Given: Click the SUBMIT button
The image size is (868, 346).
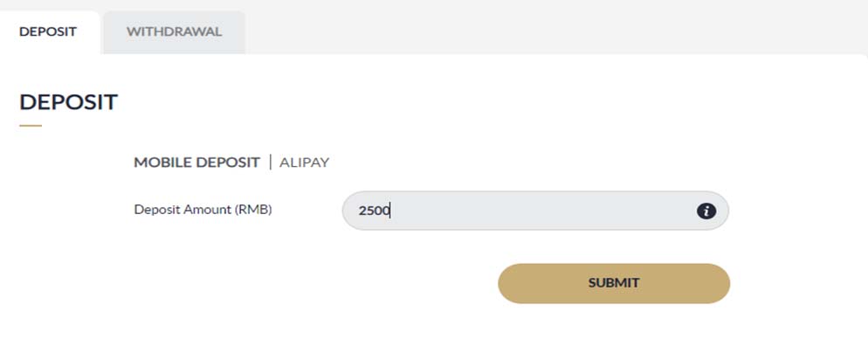Looking at the screenshot, I should [x=614, y=283].
